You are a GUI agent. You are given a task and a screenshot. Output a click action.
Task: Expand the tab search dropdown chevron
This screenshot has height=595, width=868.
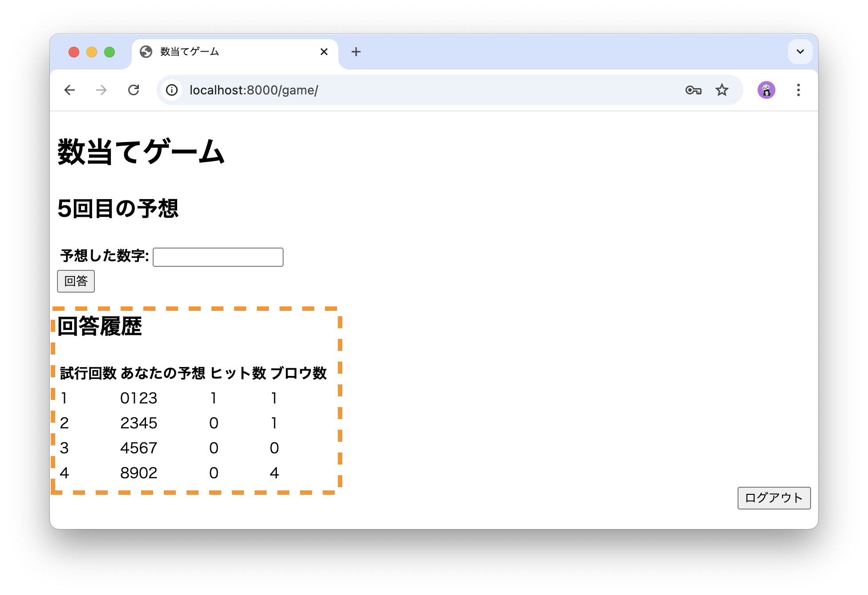coord(800,52)
